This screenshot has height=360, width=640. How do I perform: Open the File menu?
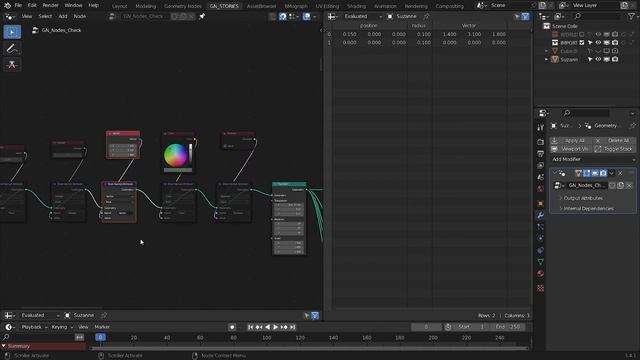18,5
